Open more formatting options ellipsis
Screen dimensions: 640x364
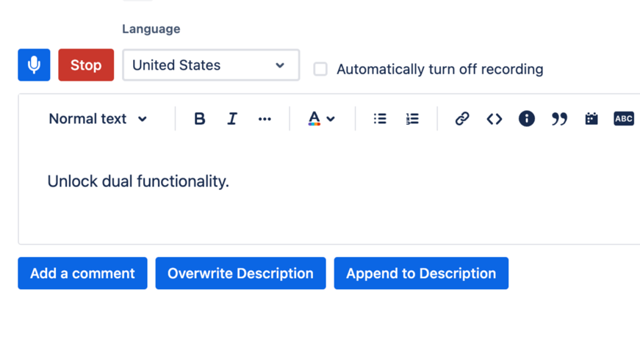[x=265, y=119]
